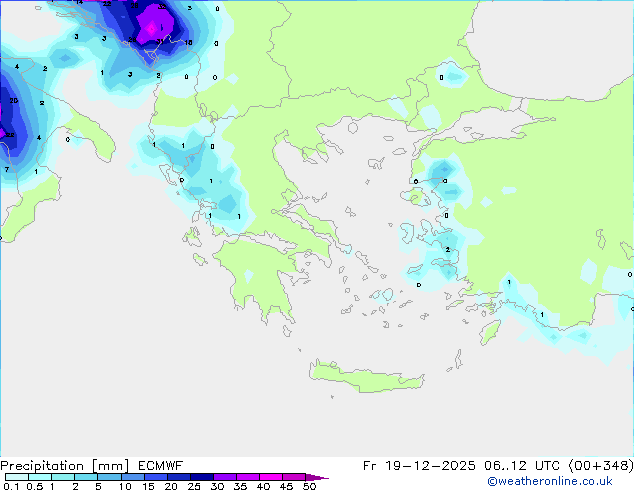This screenshot has width=634, height=490.
Task: Select the legend swatch between 20 and 25
Action: pos(178,477)
